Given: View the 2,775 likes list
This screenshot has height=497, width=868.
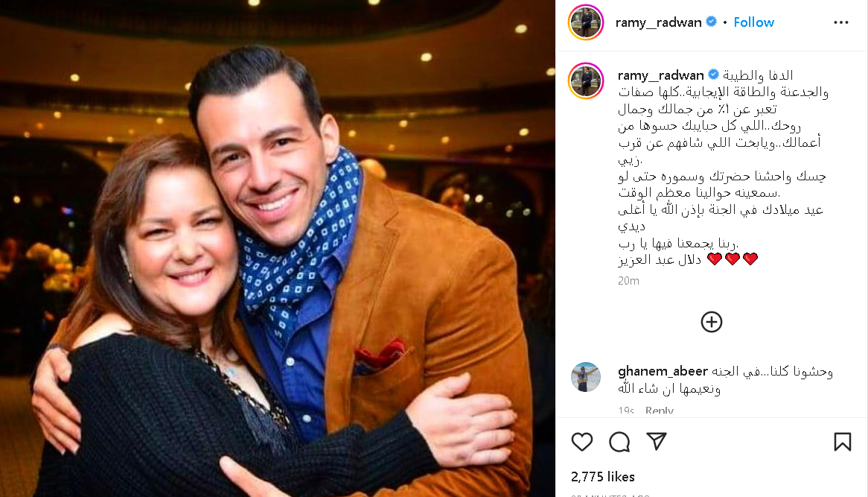Looking at the screenshot, I should pyautogui.click(x=603, y=476).
